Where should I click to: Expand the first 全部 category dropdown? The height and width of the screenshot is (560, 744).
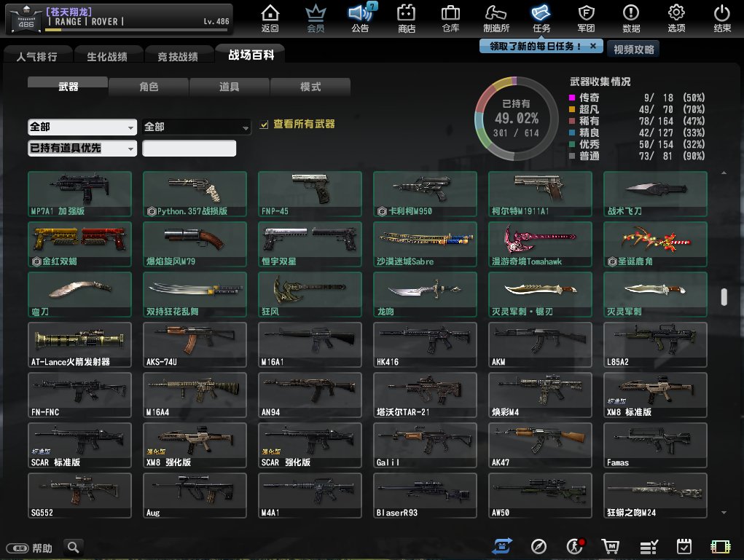pyautogui.click(x=82, y=127)
